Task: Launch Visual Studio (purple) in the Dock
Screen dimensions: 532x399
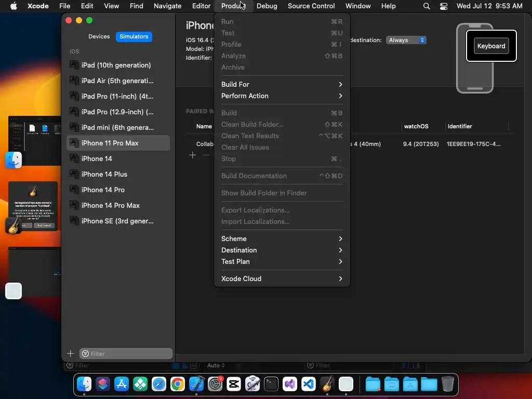Action: pos(290,384)
